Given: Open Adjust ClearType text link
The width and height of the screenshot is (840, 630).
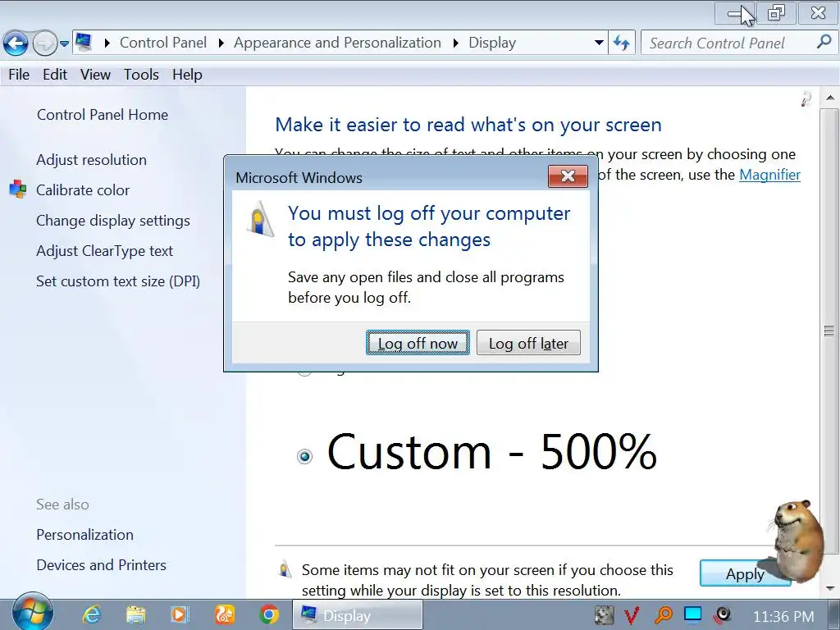Looking at the screenshot, I should point(104,251).
